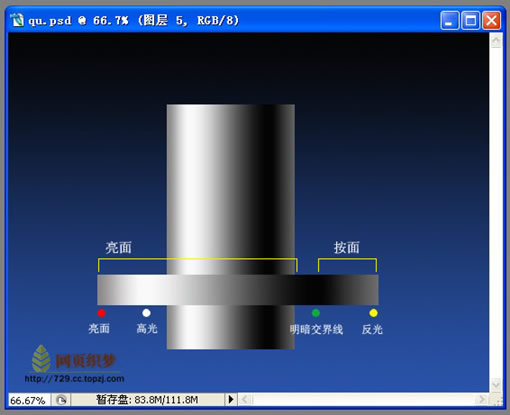The width and height of the screenshot is (510, 415).
Task: Maximize the qu.psd document window
Action: 470,21
